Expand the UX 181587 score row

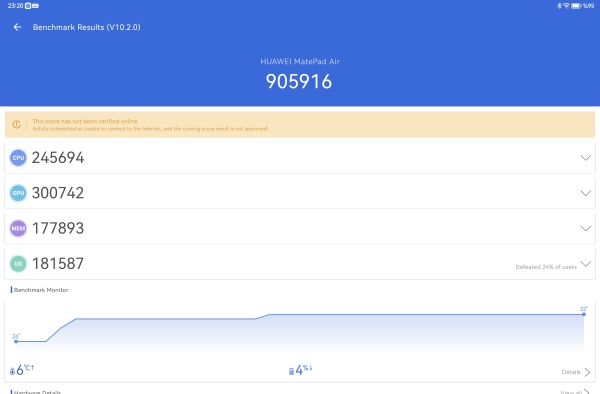pyautogui.click(x=300, y=264)
